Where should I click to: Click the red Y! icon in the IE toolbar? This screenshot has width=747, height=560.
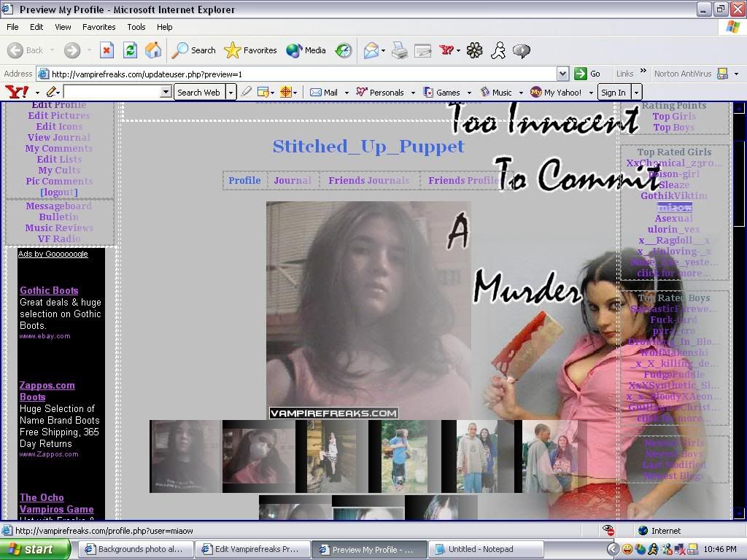point(446,50)
